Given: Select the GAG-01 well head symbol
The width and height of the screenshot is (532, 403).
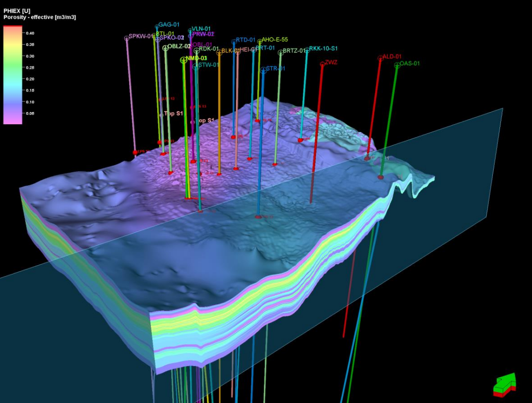Looking at the screenshot, I should click(157, 27).
